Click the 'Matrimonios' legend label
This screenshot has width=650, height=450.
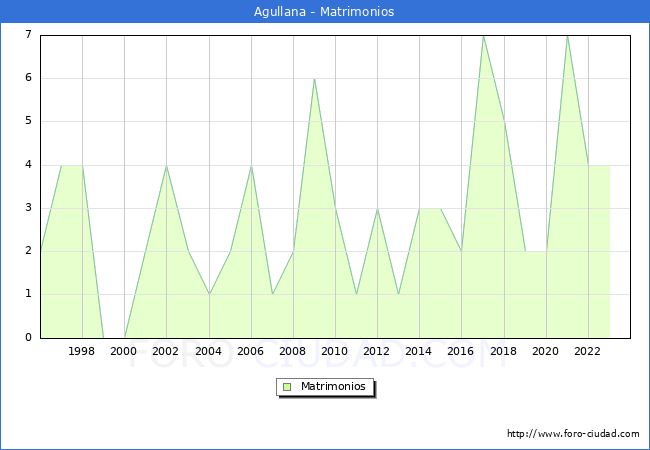coord(333,386)
